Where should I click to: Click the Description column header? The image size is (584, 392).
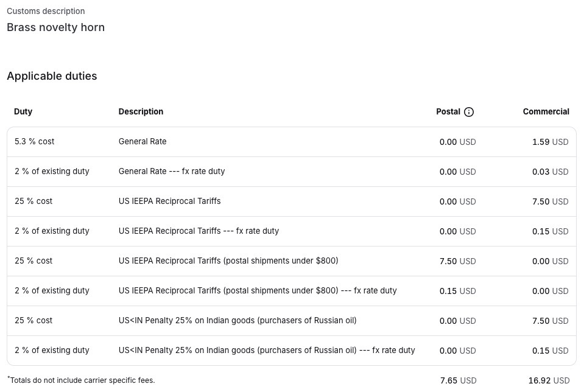pyautogui.click(x=141, y=112)
